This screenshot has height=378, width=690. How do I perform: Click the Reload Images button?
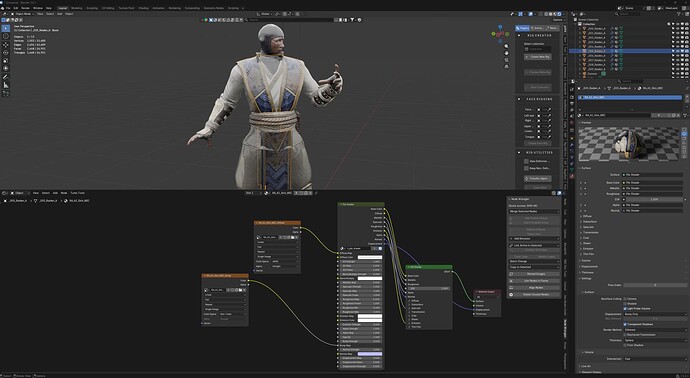click(x=534, y=274)
